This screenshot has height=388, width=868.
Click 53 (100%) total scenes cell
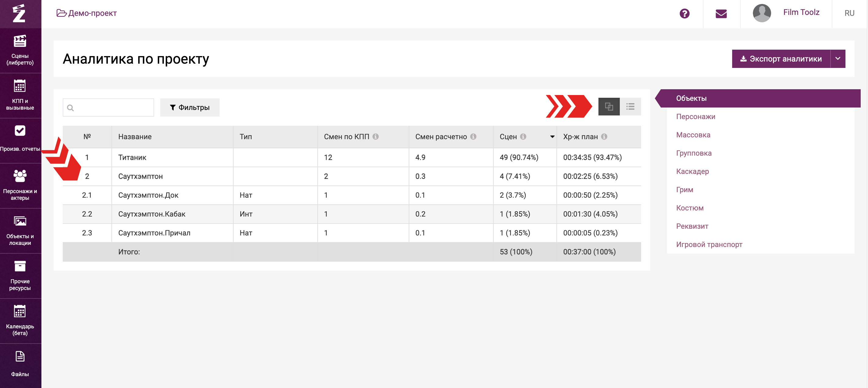516,252
